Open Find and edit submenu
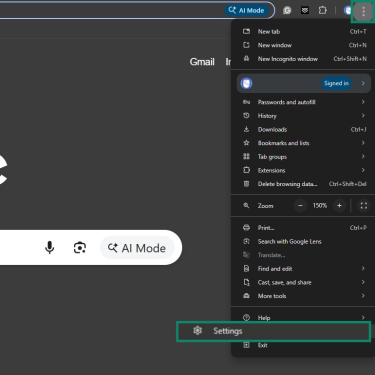Viewport: 375px width, 375px height. [x=304, y=269]
